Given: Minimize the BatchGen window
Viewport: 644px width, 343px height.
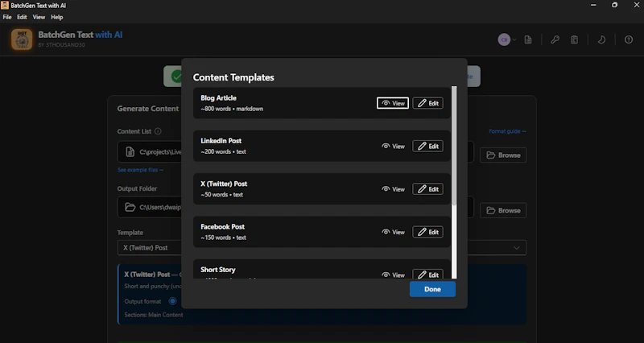Looking at the screenshot, I should [593, 5].
